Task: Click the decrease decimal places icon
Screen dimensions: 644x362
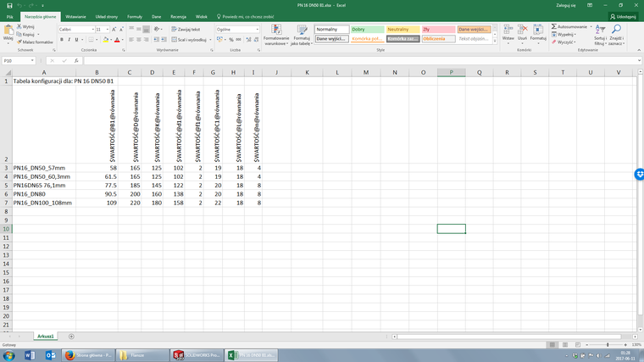Action: 256,40
